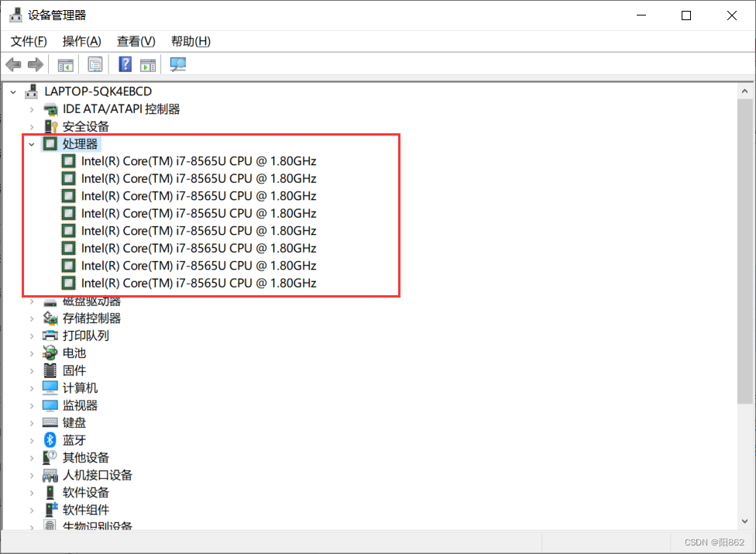The width and height of the screenshot is (756, 554).
Task: Click the 存储控制器 icon
Action: pyautogui.click(x=50, y=318)
